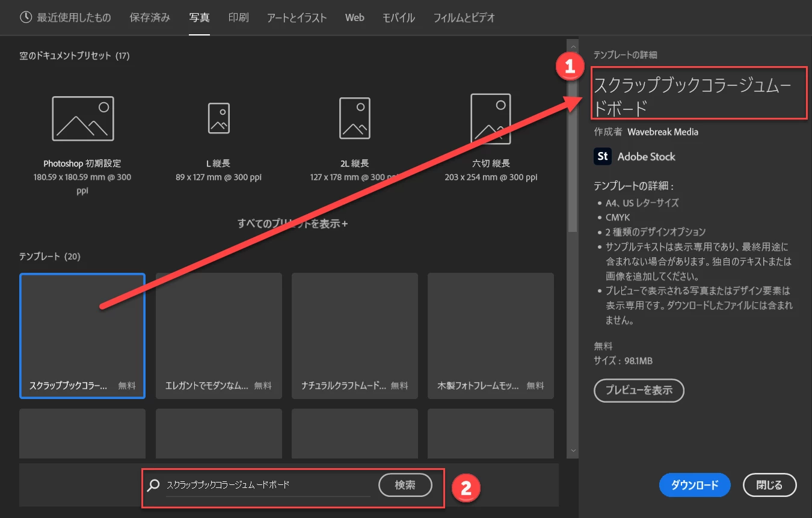Select the フィルムとビデオ tab
Image resolution: width=812 pixels, height=518 pixels.
[x=464, y=17]
